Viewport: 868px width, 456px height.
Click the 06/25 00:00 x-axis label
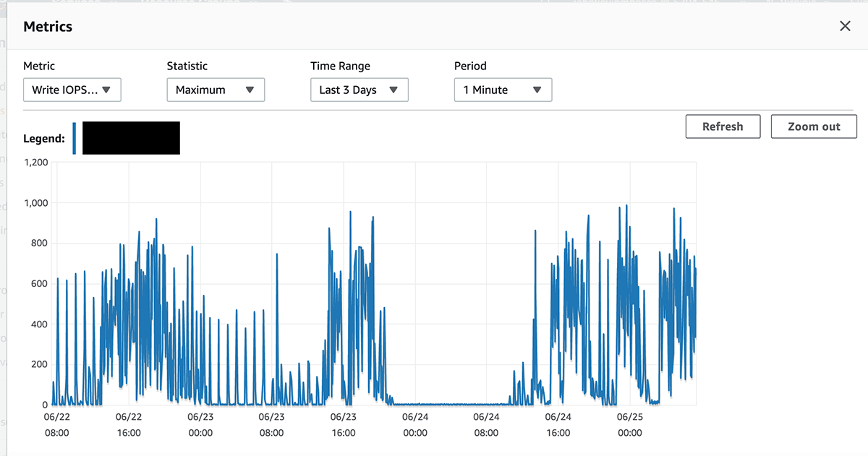(x=630, y=425)
